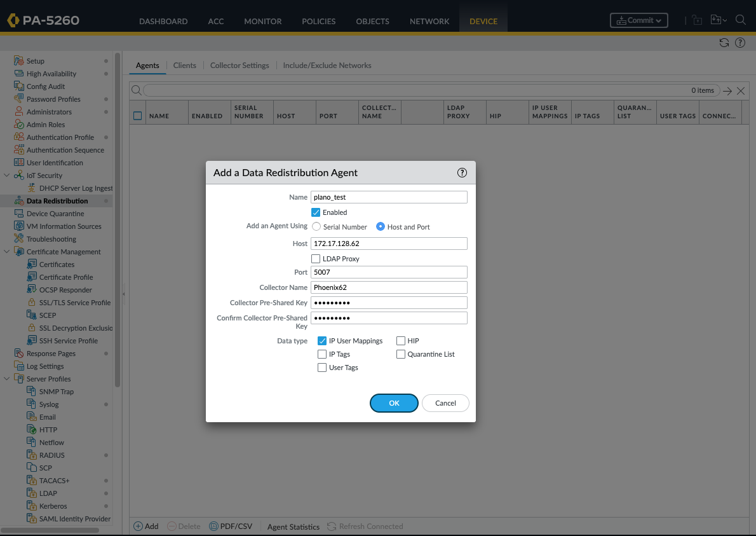Viewport: 756px width, 536px height.
Task: Open the search magnifier in the top bar
Action: pyautogui.click(x=740, y=20)
